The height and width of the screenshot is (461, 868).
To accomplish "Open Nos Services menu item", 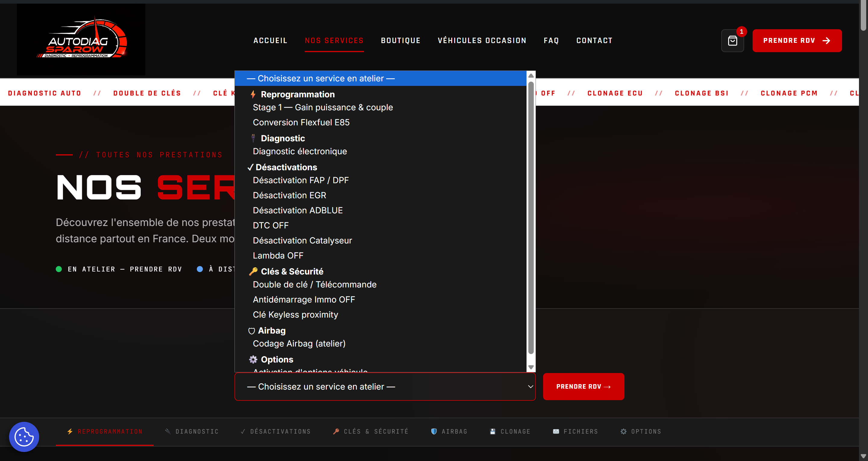I will tap(334, 41).
